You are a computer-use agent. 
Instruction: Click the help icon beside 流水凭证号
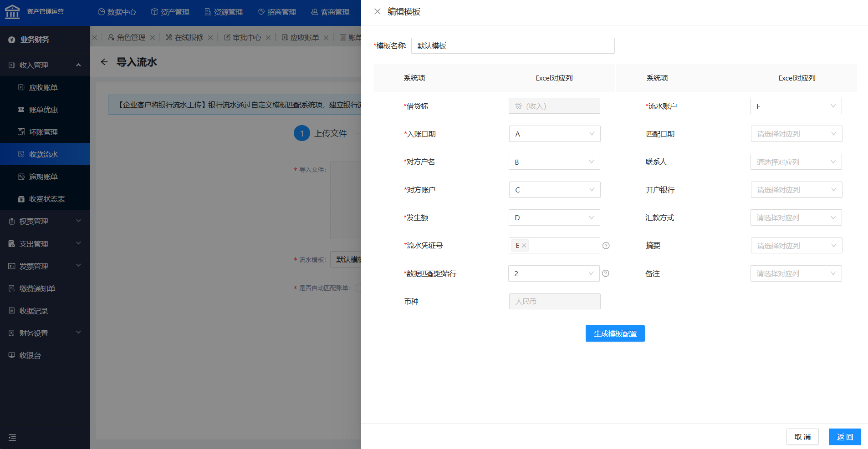click(606, 246)
